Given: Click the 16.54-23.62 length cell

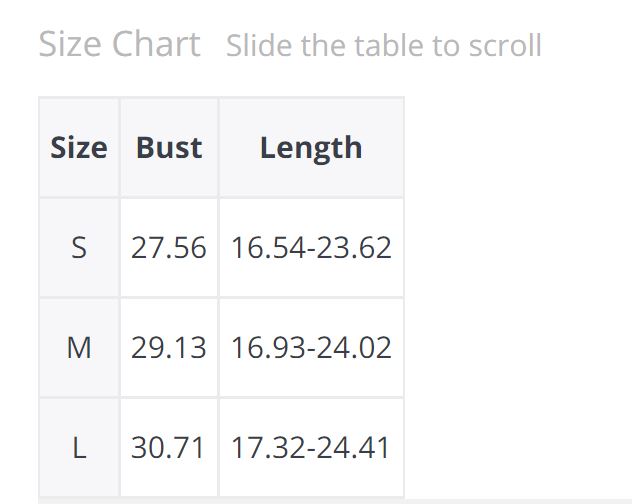Looking at the screenshot, I should point(311,247).
